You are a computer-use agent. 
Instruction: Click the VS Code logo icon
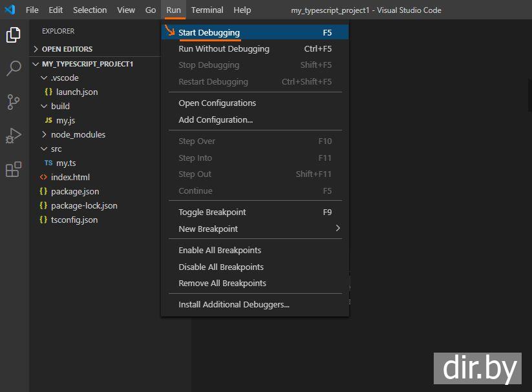coord(10,10)
